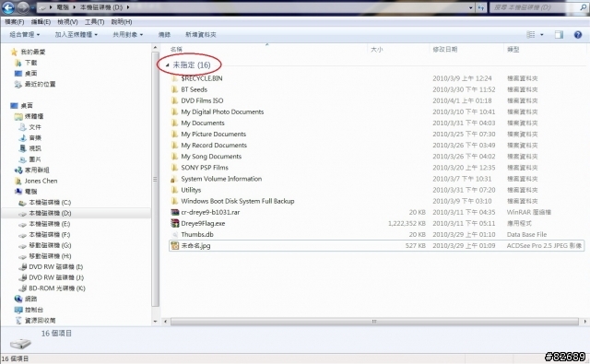Select the $RECYCLE.BIN folder icon

pos(174,78)
